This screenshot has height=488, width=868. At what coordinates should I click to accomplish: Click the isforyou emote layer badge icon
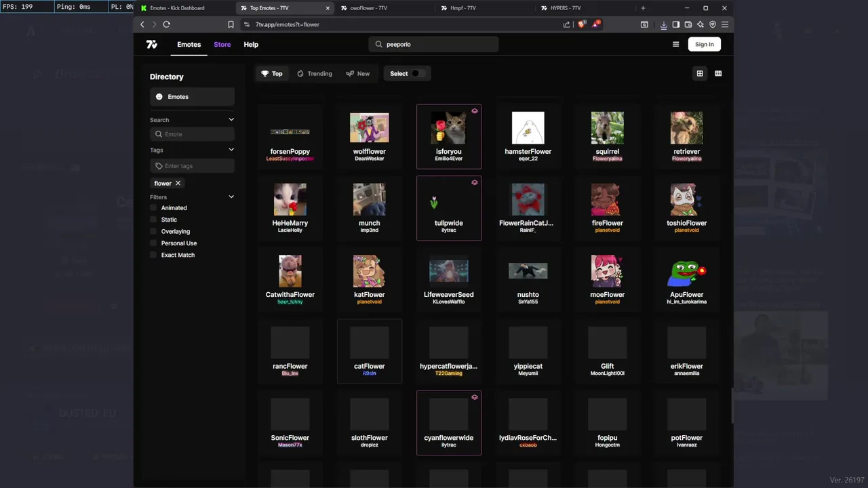click(x=475, y=110)
